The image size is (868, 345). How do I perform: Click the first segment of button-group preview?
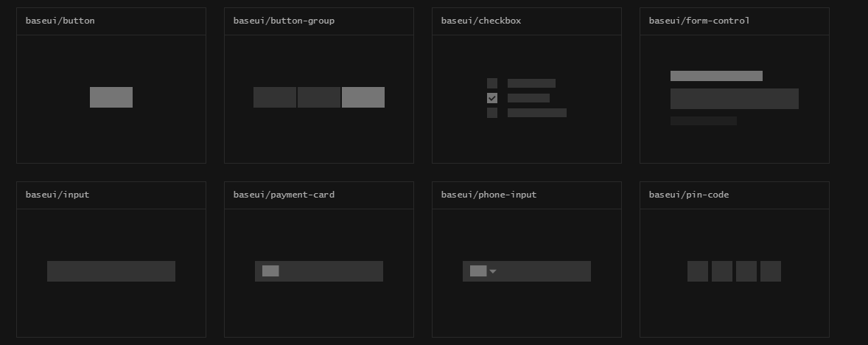click(275, 97)
